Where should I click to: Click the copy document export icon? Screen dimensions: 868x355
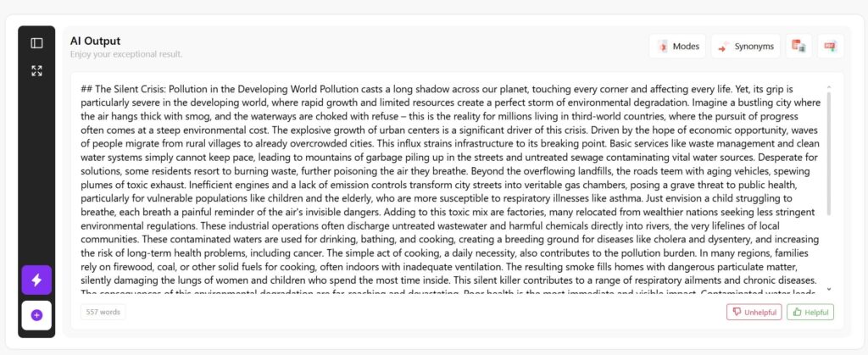click(x=798, y=47)
